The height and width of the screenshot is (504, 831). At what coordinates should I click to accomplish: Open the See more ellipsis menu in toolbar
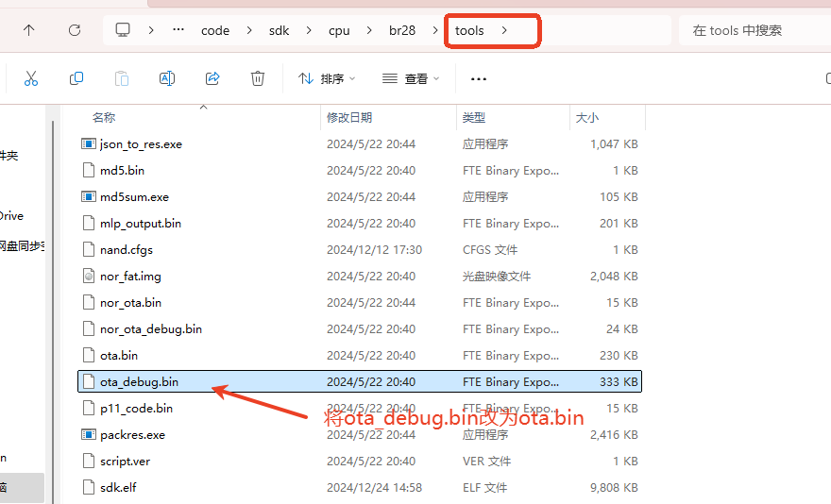[479, 79]
